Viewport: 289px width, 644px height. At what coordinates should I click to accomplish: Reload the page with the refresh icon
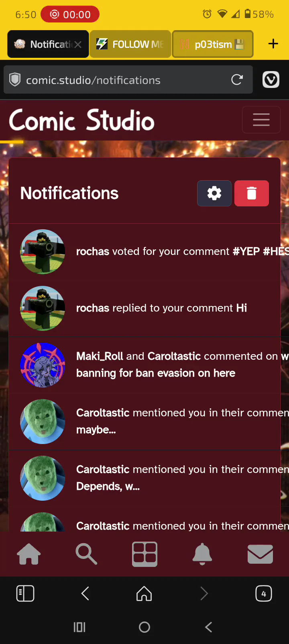coord(237,80)
